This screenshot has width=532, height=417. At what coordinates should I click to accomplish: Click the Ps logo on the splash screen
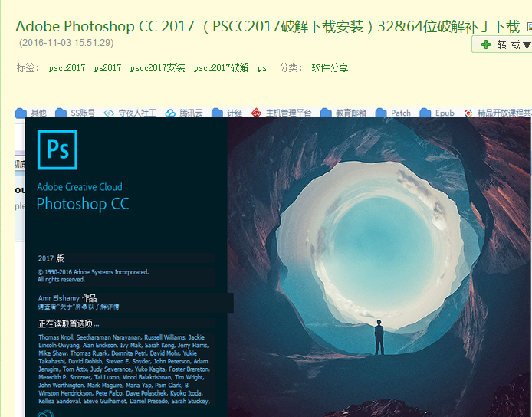[x=57, y=149]
